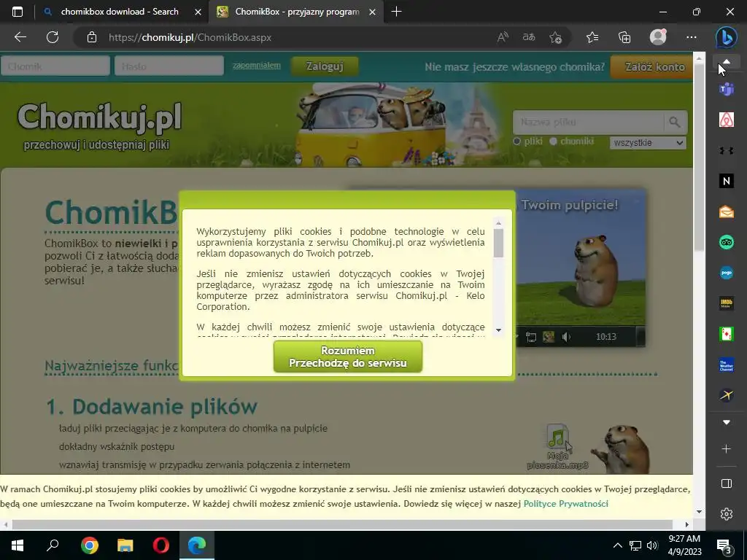
Task: Open the airplane travel icon in sidebar
Action: [727, 395]
